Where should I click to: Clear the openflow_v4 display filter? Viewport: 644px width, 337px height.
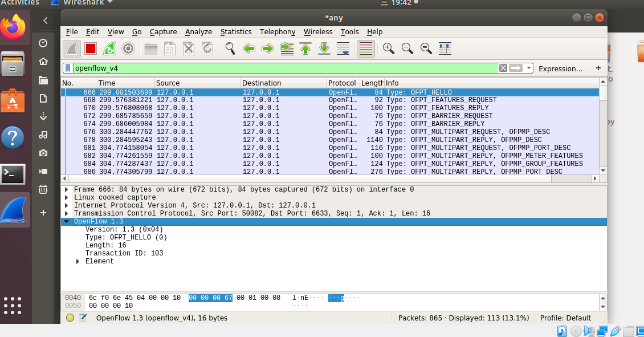503,68
